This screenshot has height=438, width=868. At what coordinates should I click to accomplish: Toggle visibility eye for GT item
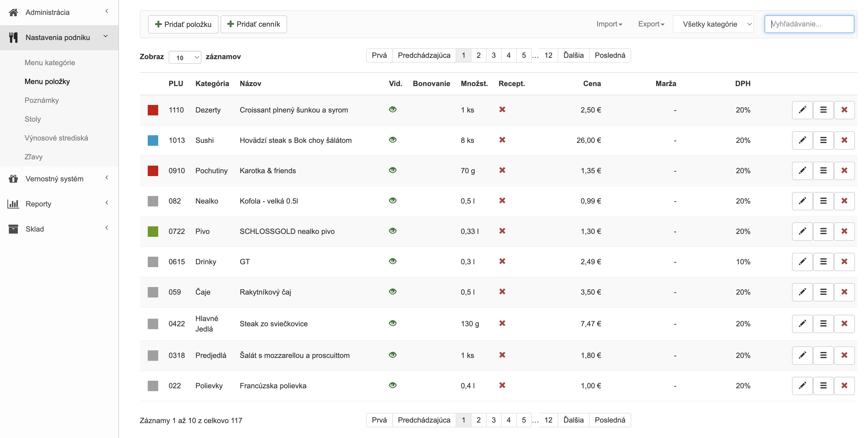coord(393,261)
